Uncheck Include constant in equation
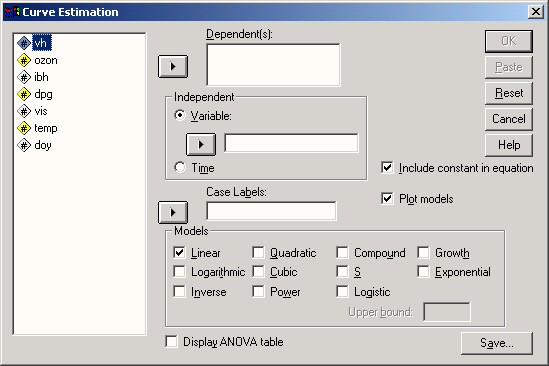 click(387, 168)
